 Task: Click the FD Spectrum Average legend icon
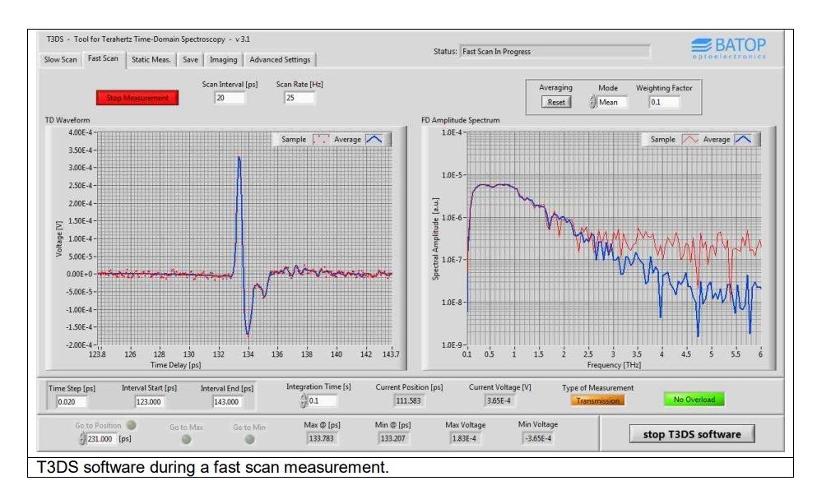point(742,140)
